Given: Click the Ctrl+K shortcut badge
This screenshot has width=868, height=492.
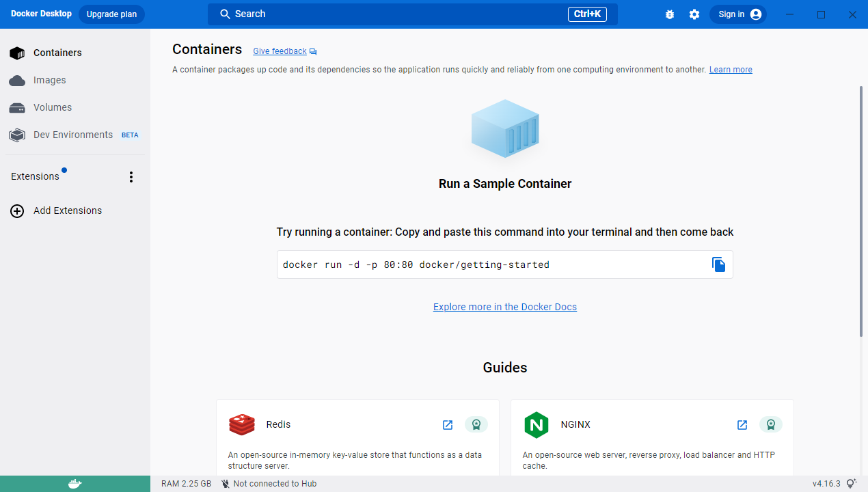Looking at the screenshot, I should tap(587, 14).
